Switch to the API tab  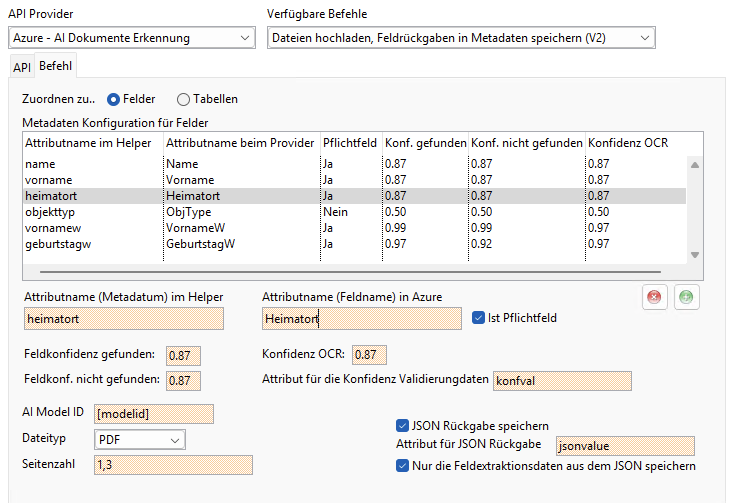tap(21, 67)
